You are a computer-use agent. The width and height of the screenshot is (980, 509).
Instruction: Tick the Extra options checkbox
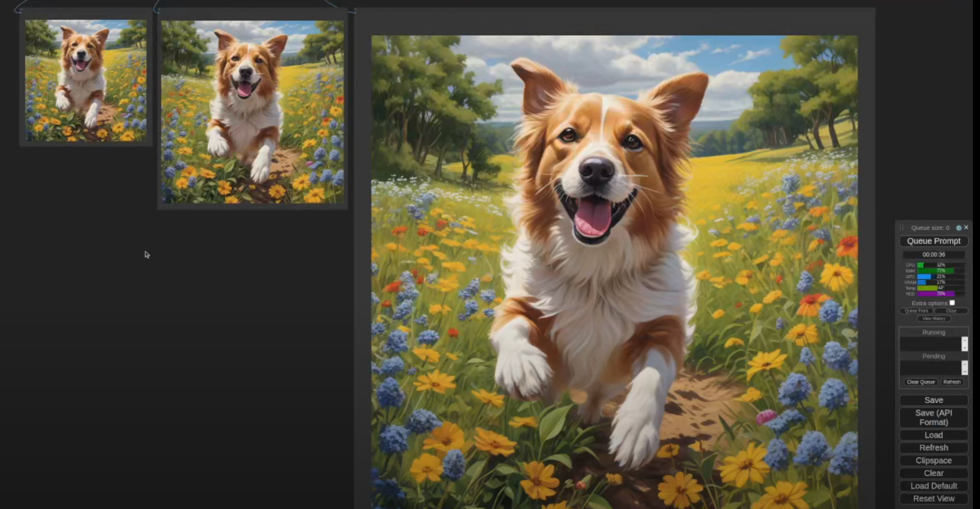point(952,303)
